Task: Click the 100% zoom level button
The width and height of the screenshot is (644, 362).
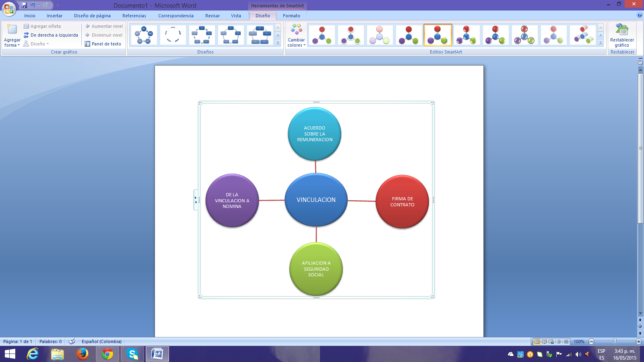Action: [579, 341]
